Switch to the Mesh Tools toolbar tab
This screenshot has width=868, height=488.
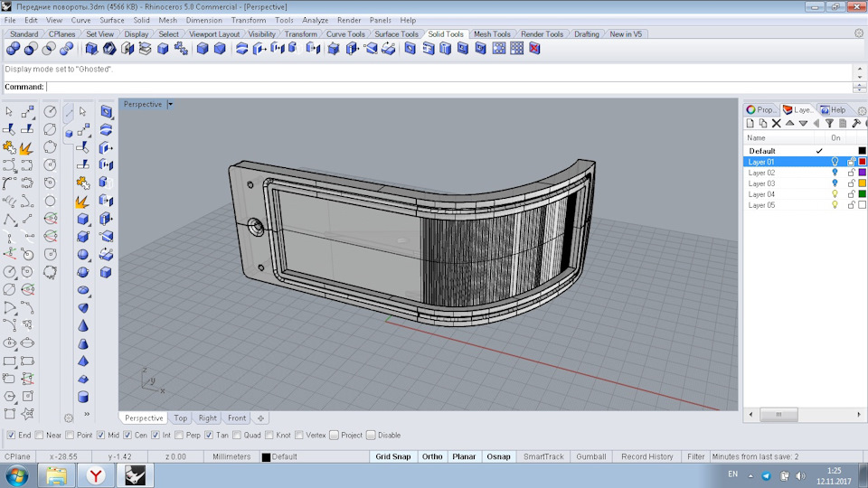coord(492,33)
